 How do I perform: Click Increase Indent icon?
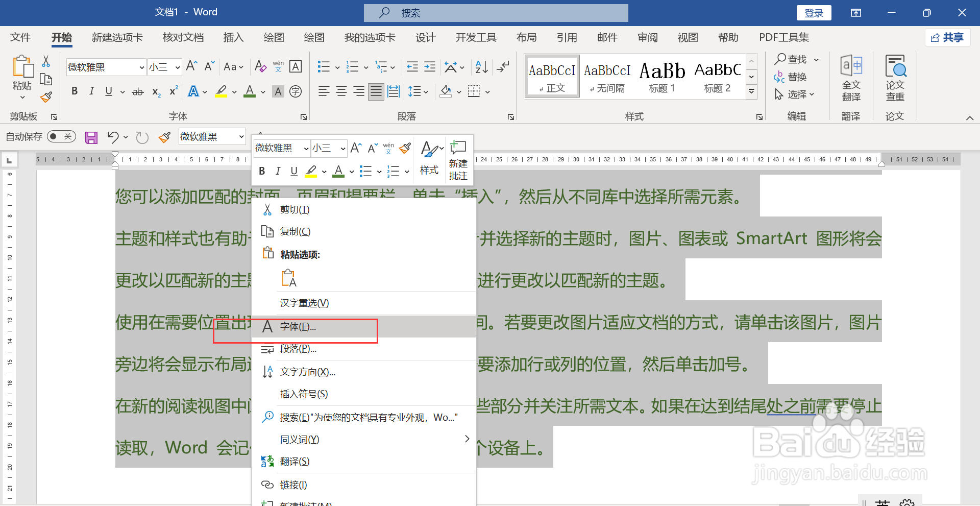[430, 66]
